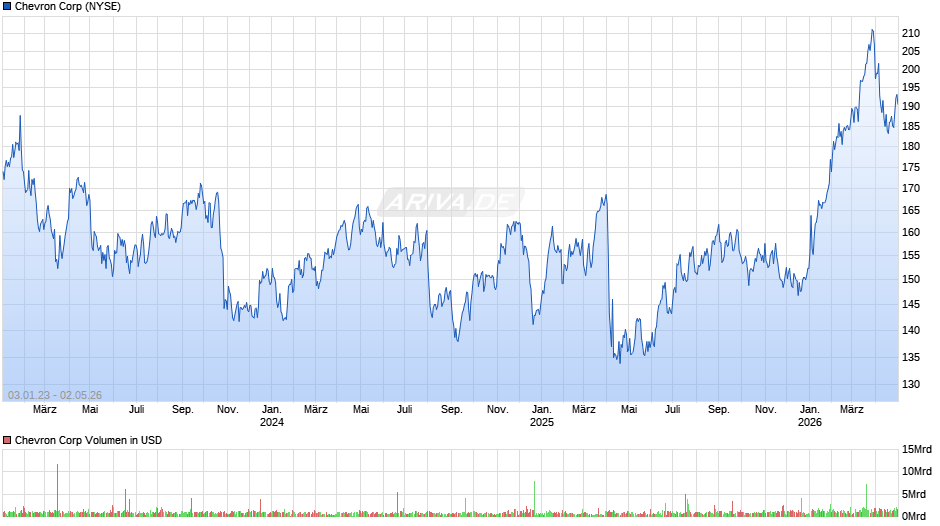Click the 145 price axis label
The height and width of the screenshot is (526, 940).
coord(911,304)
